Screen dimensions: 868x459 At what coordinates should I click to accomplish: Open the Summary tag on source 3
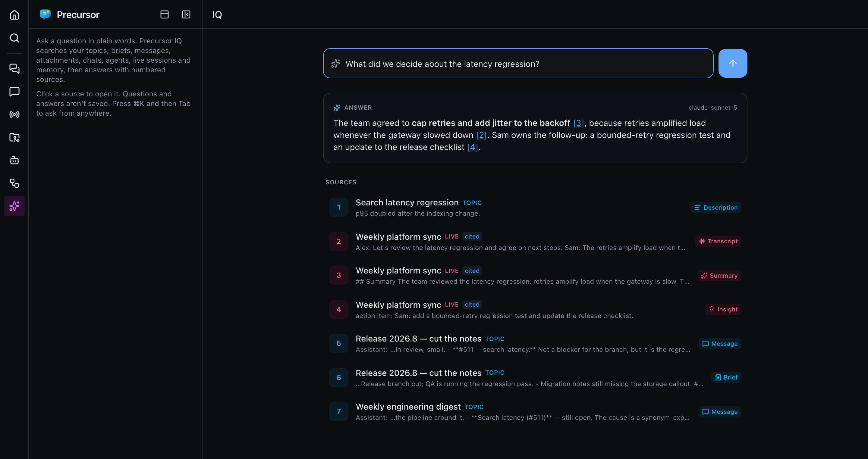tap(719, 276)
